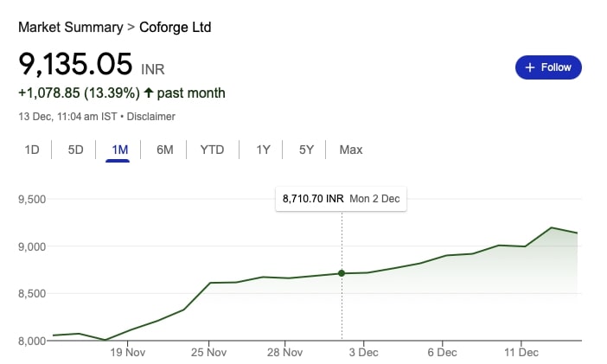This screenshot has height=364, width=607.
Task: Click the 11 Dec axis label
Action: [521, 353]
